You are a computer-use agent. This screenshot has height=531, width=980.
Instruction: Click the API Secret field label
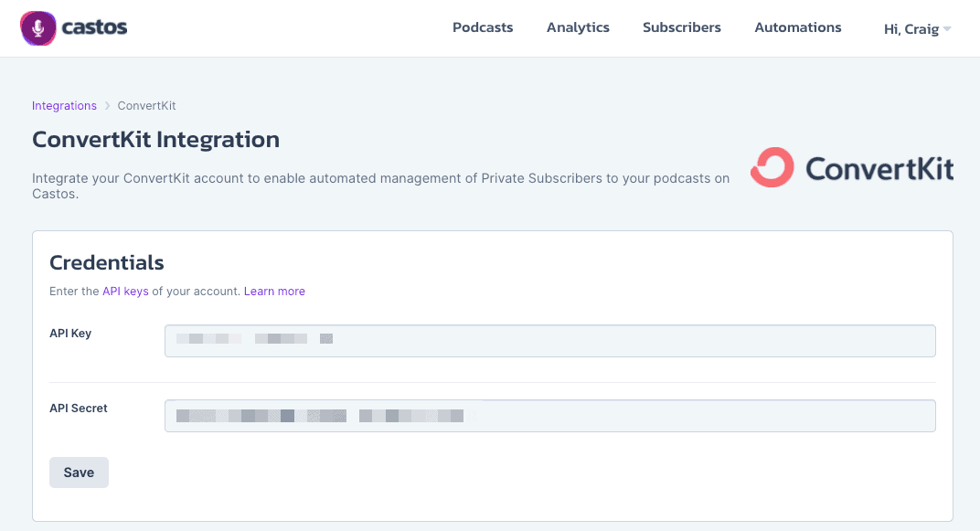[x=79, y=409]
